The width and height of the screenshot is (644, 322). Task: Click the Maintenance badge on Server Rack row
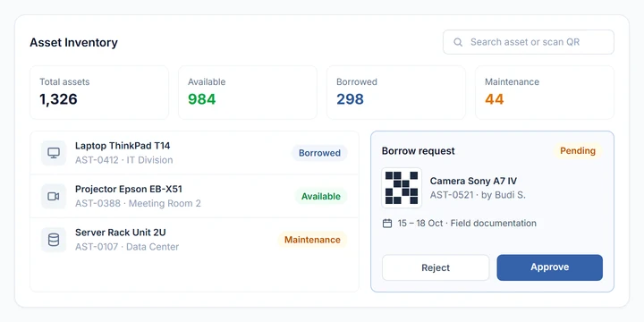312,240
